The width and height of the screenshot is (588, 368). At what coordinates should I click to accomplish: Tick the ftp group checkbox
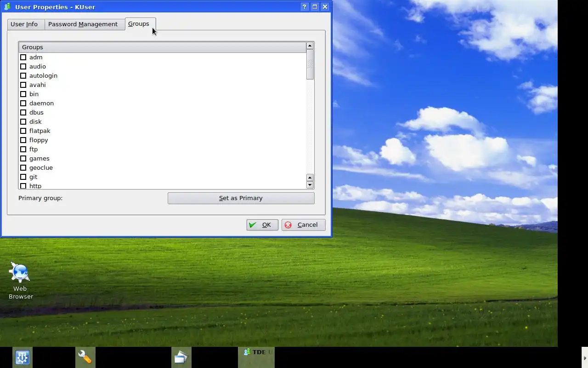click(x=23, y=149)
